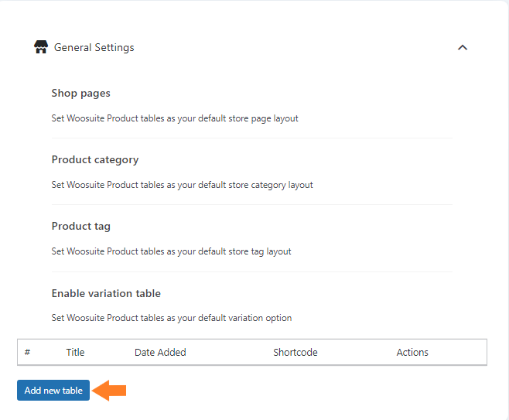This screenshot has height=420, width=509.
Task: Select the Enable variation table heading
Action: 106,293
